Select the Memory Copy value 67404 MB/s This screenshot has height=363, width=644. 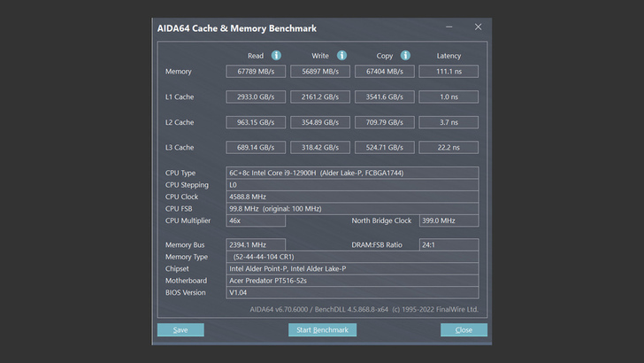click(x=385, y=72)
